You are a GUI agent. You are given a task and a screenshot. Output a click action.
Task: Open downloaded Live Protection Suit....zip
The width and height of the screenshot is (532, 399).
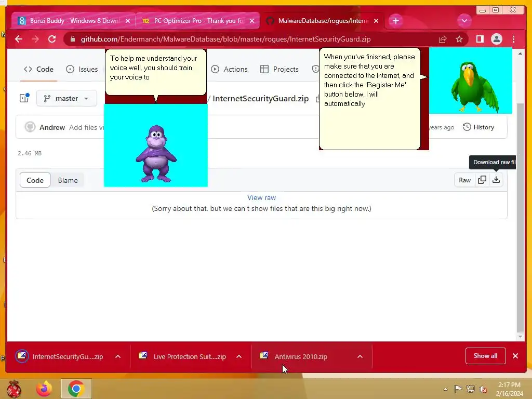182,356
